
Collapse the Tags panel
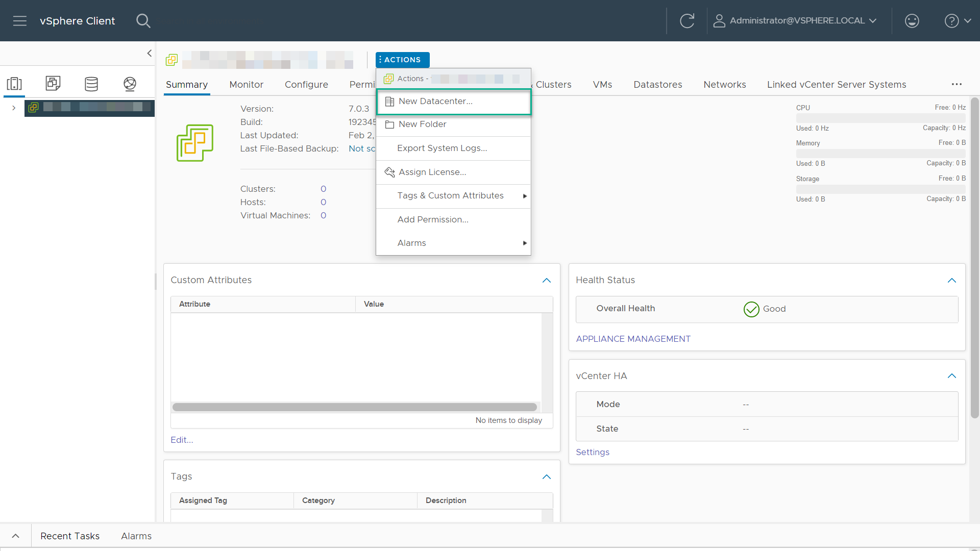pyautogui.click(x=547, y=477)
